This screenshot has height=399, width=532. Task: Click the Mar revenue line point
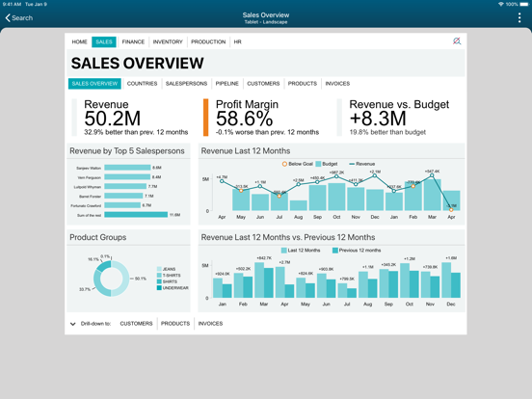pos(432,175)
